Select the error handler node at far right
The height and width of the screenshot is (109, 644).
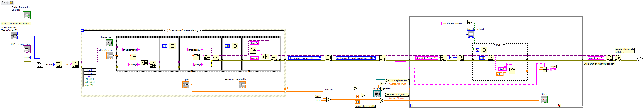tap(640, 58)
